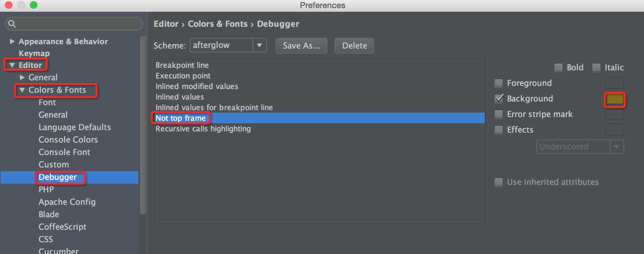Uncheck the Background checkbox
Screen dimensions: 644x254
[499, 98]
